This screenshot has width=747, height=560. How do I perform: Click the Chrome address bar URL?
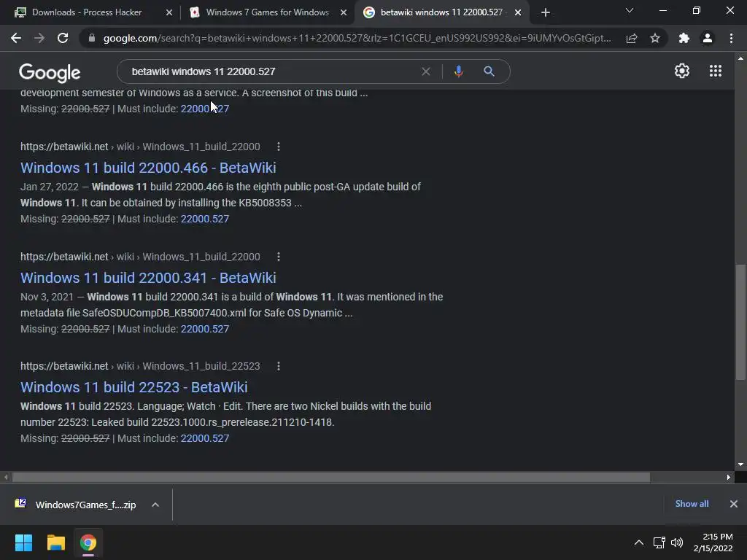click(x=357, y=38)
